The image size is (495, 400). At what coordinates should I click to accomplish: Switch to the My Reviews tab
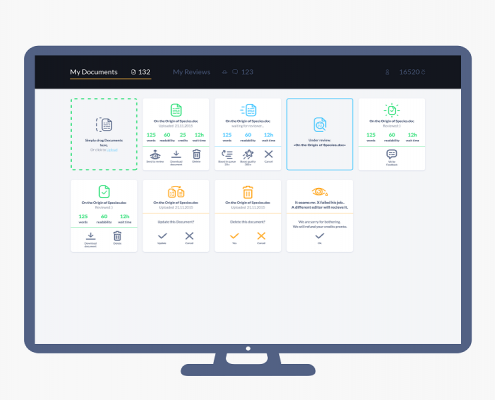[x=191, y=72]
